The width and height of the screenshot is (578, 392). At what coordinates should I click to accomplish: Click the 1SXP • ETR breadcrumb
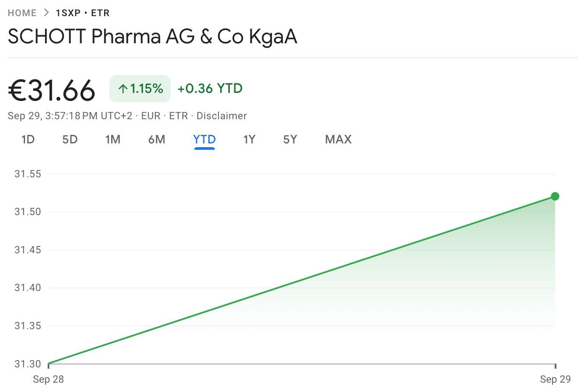(83, 13)
